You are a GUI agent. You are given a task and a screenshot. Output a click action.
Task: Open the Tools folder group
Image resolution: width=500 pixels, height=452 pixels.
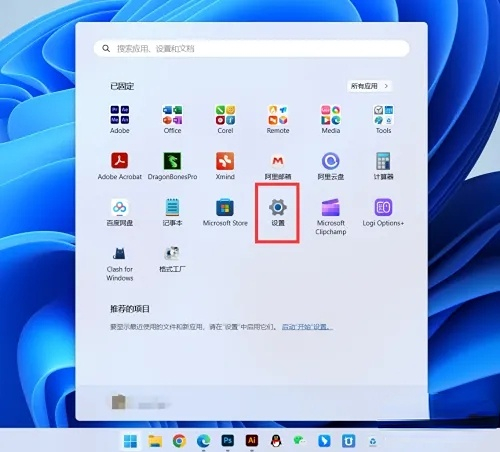coord(383,119)
